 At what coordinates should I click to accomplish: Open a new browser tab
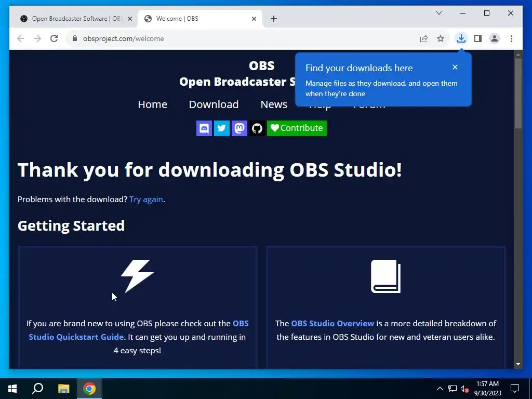(x=274, y=19)
